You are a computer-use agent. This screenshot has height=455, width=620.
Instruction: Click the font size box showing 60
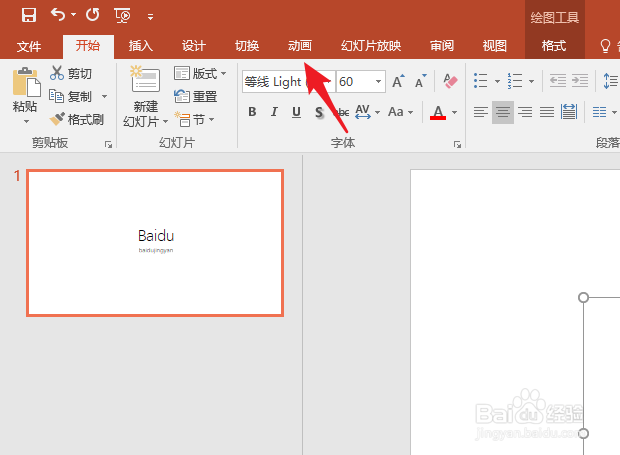tap(354, 82)
